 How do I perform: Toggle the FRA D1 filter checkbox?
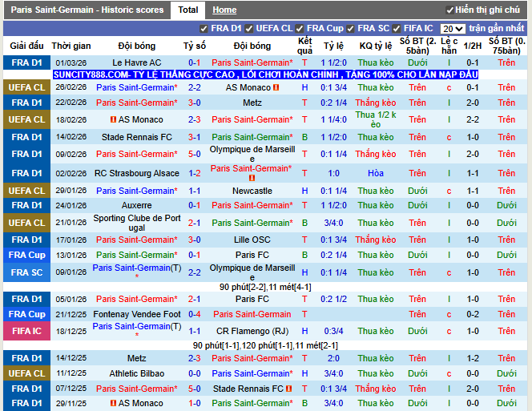click(204, 28)
